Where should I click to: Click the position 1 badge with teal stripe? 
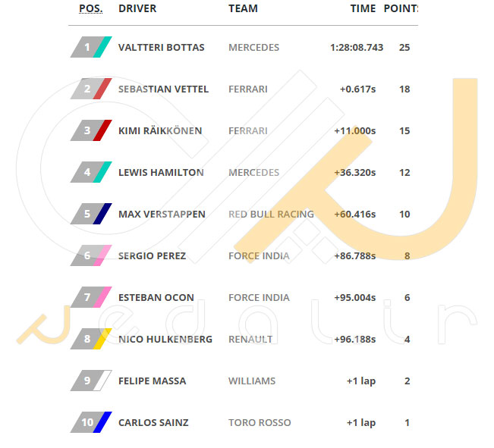pos(91,47)
